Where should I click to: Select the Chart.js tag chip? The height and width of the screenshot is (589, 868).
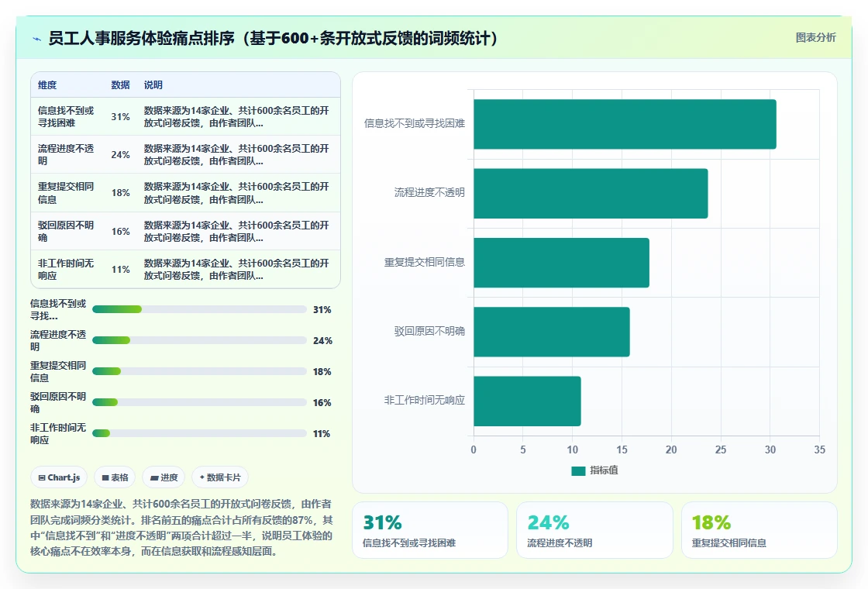pyautogui.click(x=59, y=477)
